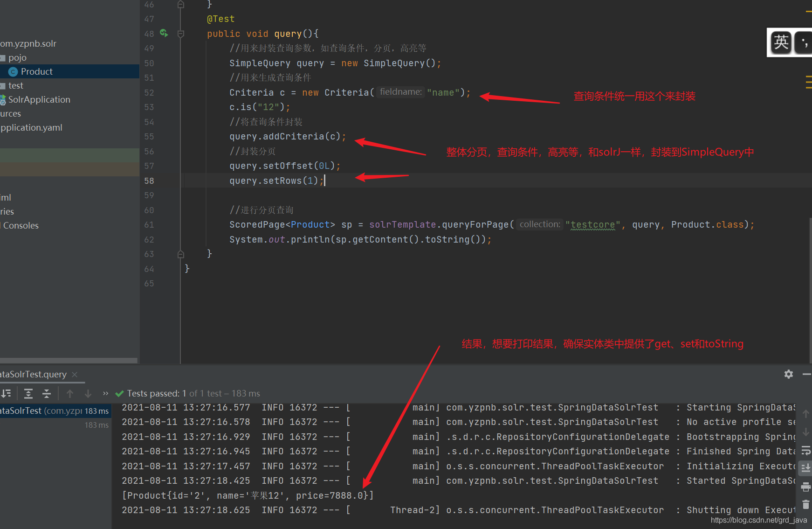
Task: Select the SpringDataSolrTest.query run tab
Action: pos(34,374)
